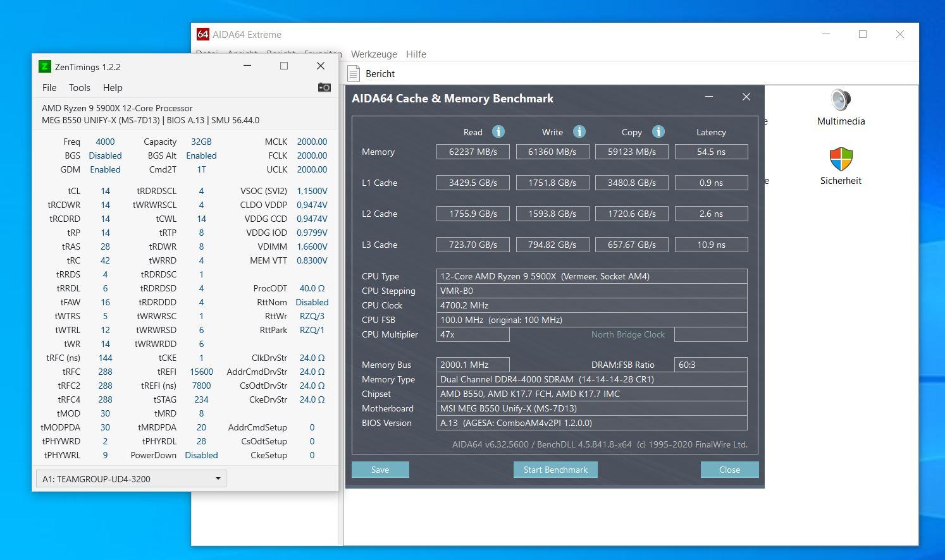Maximize the ZenTimings window
This screenshot has height=560, width=945.
[x=284, y=66]
